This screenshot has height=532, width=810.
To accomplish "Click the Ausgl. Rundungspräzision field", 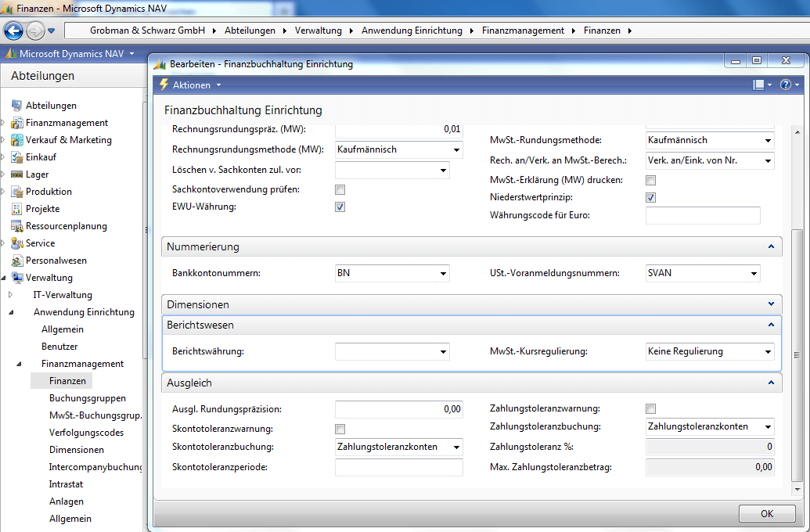I will (399, 410).
